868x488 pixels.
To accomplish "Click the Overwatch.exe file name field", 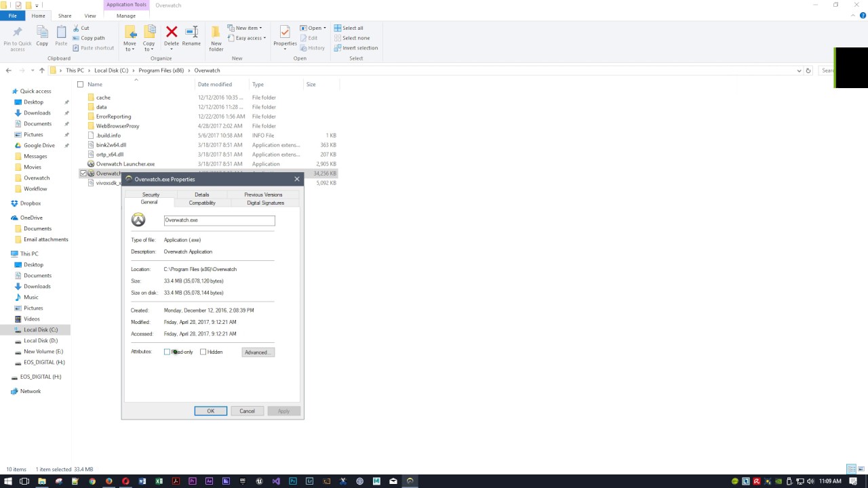I will tap(219, 220).
